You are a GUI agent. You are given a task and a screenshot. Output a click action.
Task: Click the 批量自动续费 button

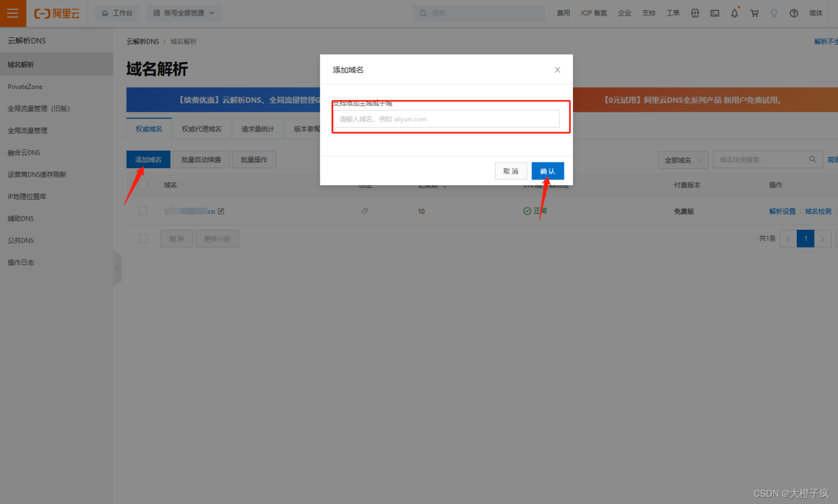(x=202, y=160)
